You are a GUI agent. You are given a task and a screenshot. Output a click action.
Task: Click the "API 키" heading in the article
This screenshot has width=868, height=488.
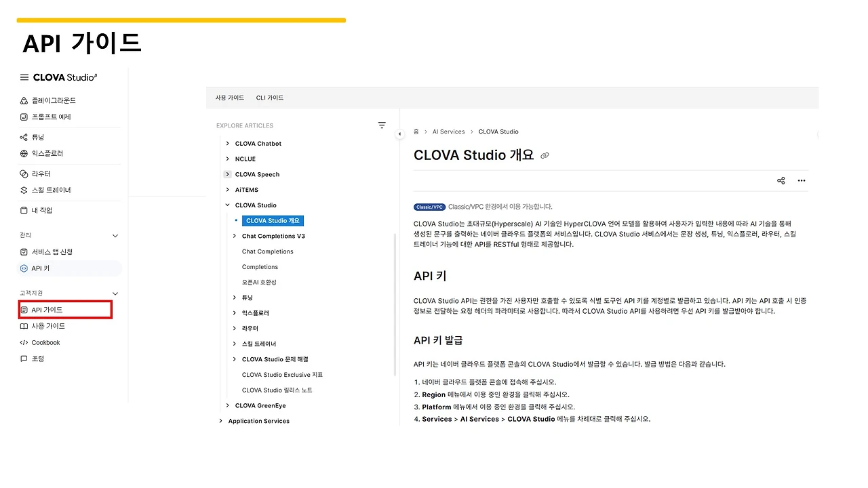coord(430,276)
